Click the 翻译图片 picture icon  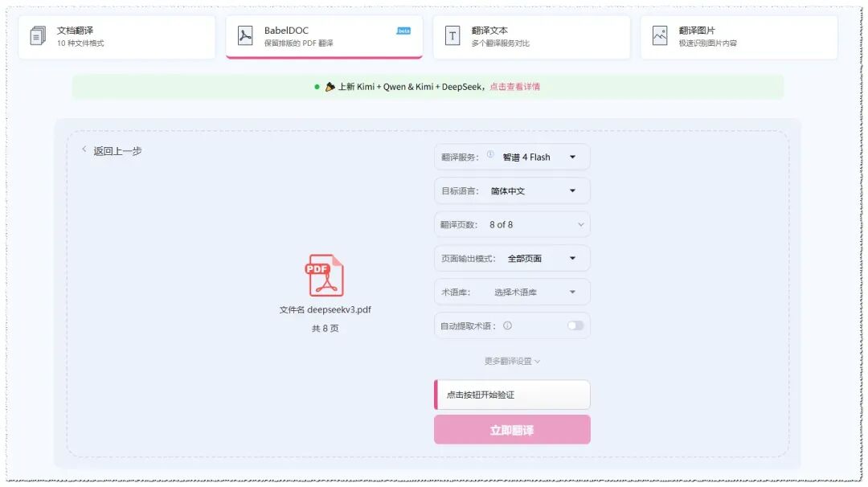click(x=660, y=36)
